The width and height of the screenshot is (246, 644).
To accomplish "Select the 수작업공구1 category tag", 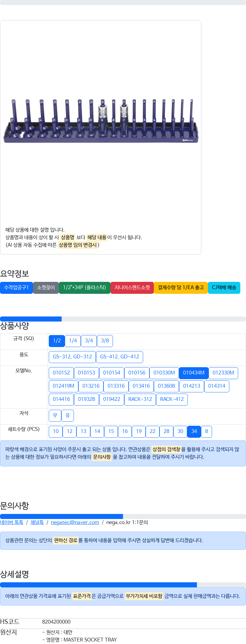I will 16,288.
